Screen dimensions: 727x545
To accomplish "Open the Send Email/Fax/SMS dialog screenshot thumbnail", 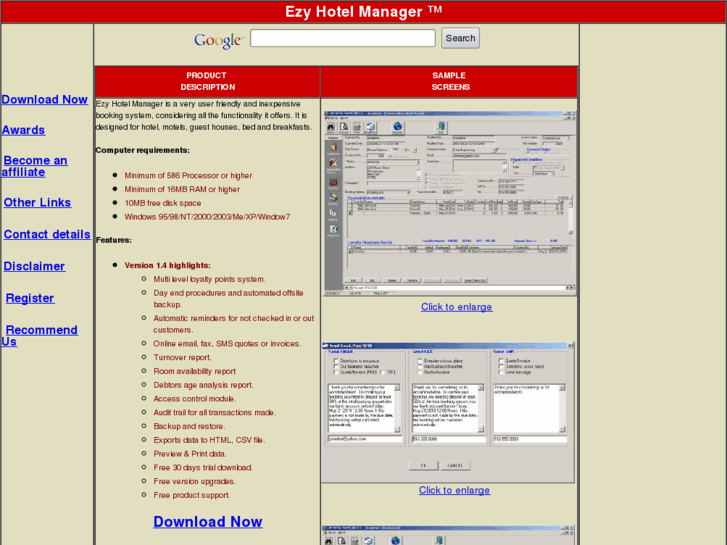I will coord(448,412).
